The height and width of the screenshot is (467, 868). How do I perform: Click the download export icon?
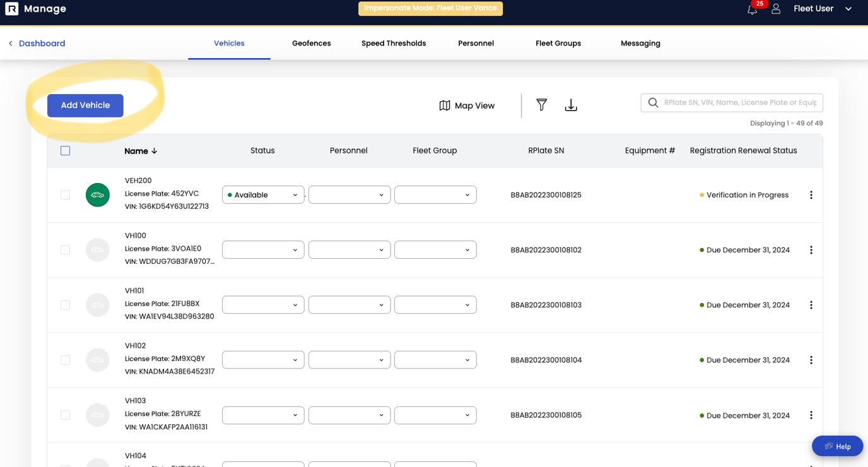571,105
